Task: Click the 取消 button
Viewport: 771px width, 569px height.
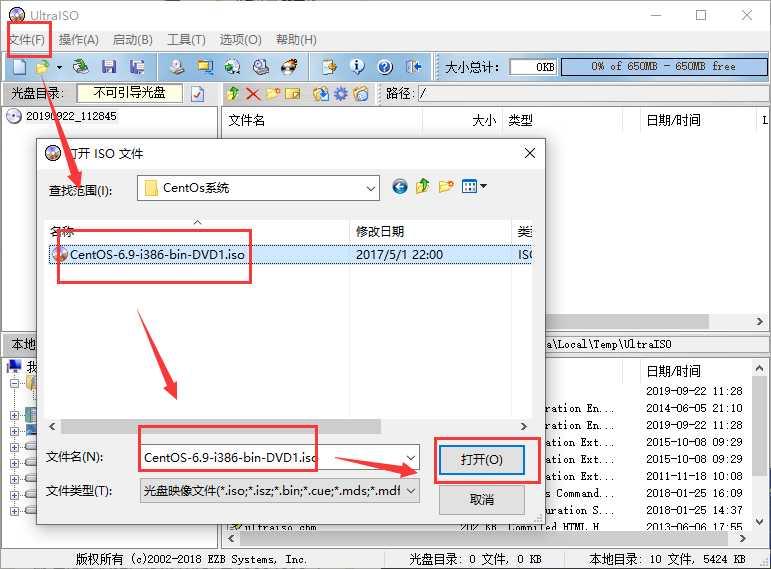Action: tap(481, 500)
